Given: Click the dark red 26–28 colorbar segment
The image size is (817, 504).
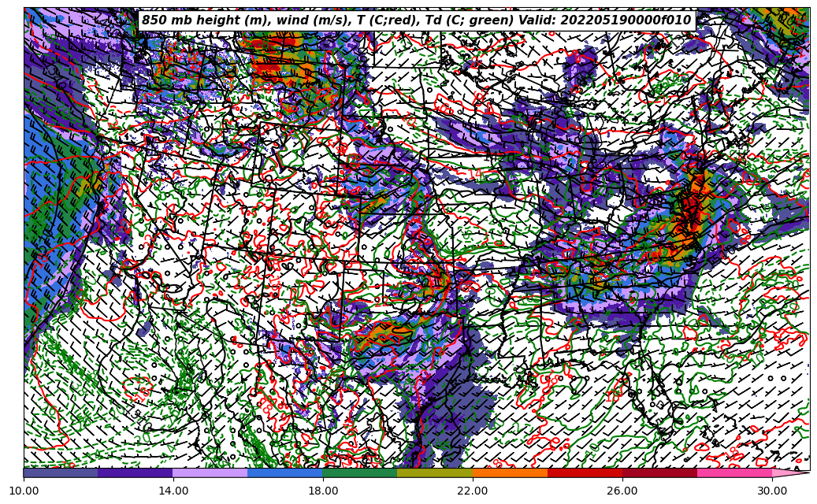Looking at the screenshot, I should coord(659,472).
